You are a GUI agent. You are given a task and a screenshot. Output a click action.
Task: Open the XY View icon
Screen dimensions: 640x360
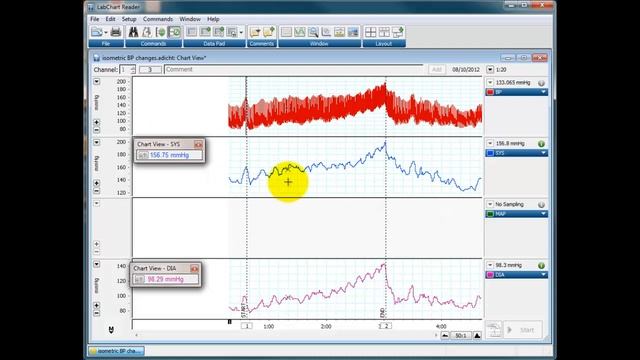(326, 32)
